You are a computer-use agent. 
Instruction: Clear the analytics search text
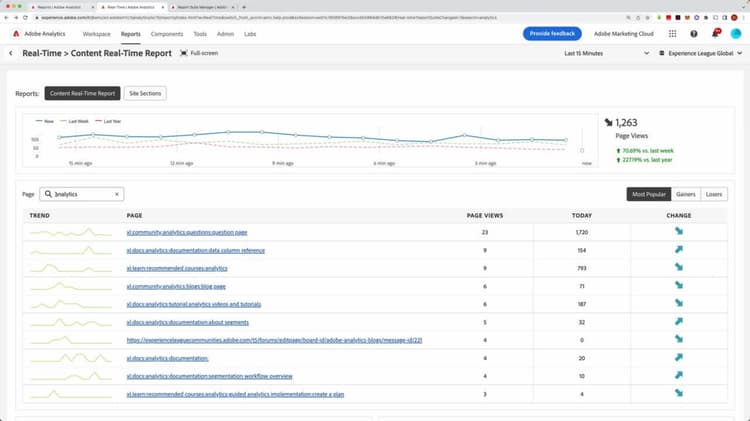(x=117, y=194)
